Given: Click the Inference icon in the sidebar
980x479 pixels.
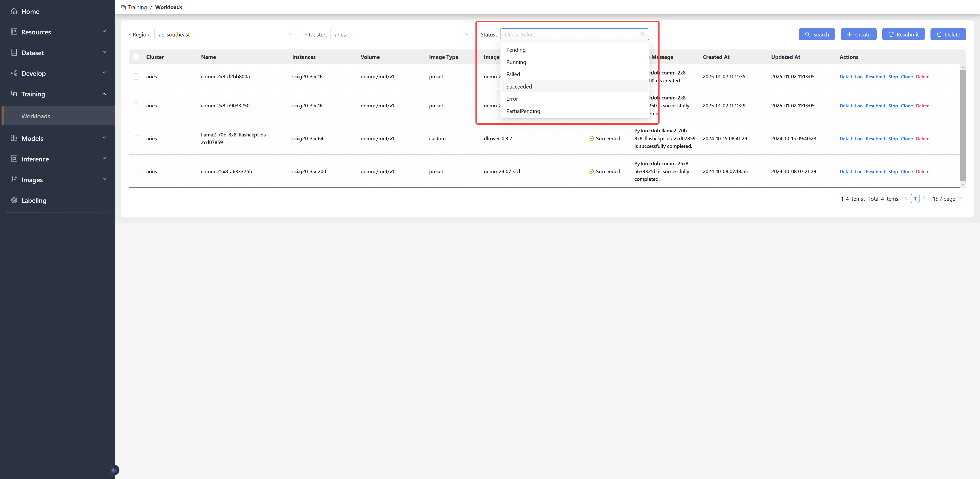Looking at the screenshot, I should click(x=14, y=159).
